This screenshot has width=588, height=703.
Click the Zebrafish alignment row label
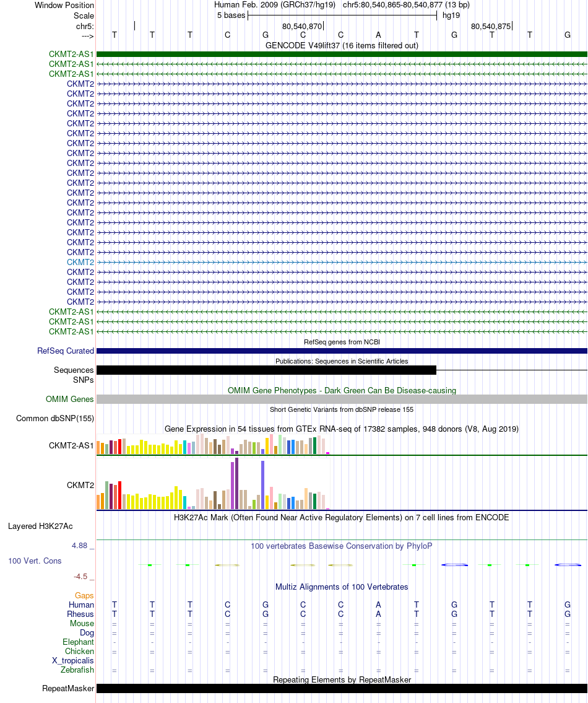coord(77,670)
